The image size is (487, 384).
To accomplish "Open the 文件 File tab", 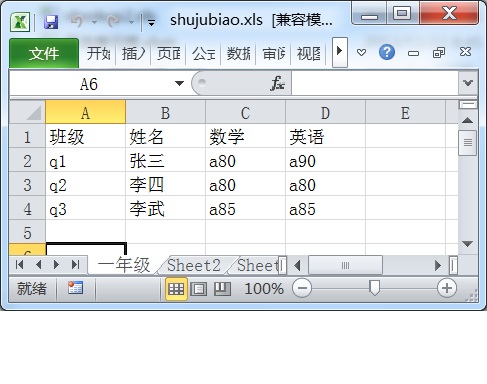I will pos(44,53).
